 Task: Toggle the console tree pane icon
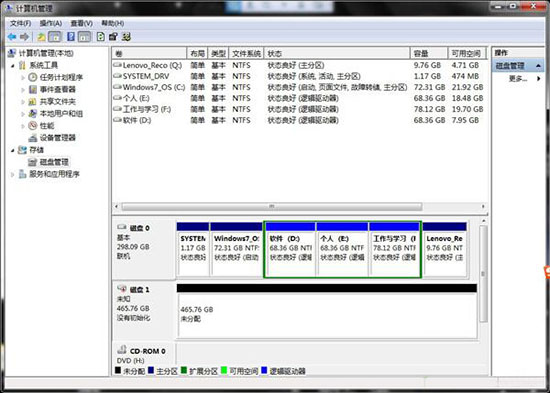[x=54, y=36]
